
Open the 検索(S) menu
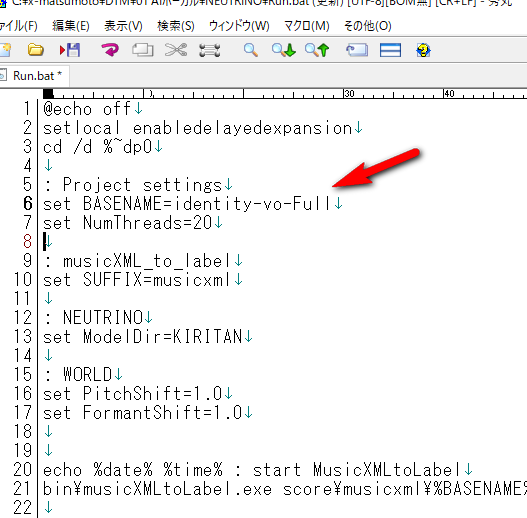tap(176, 26)
